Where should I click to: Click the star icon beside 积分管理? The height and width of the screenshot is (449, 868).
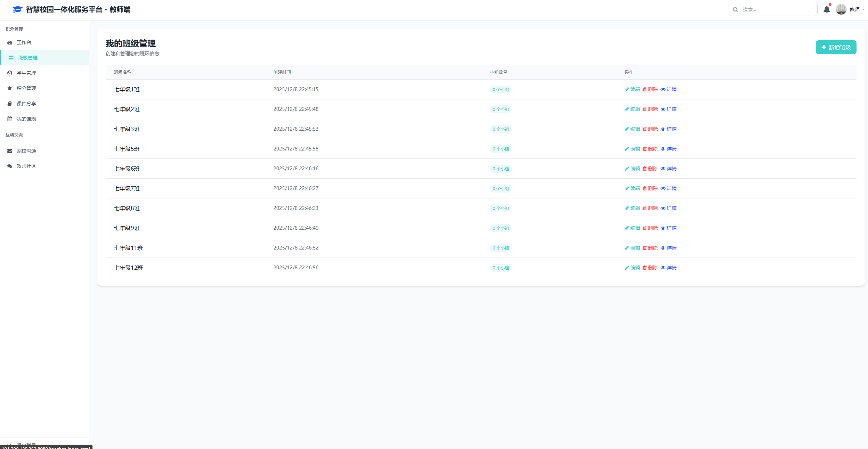click(x=10, y=88)
